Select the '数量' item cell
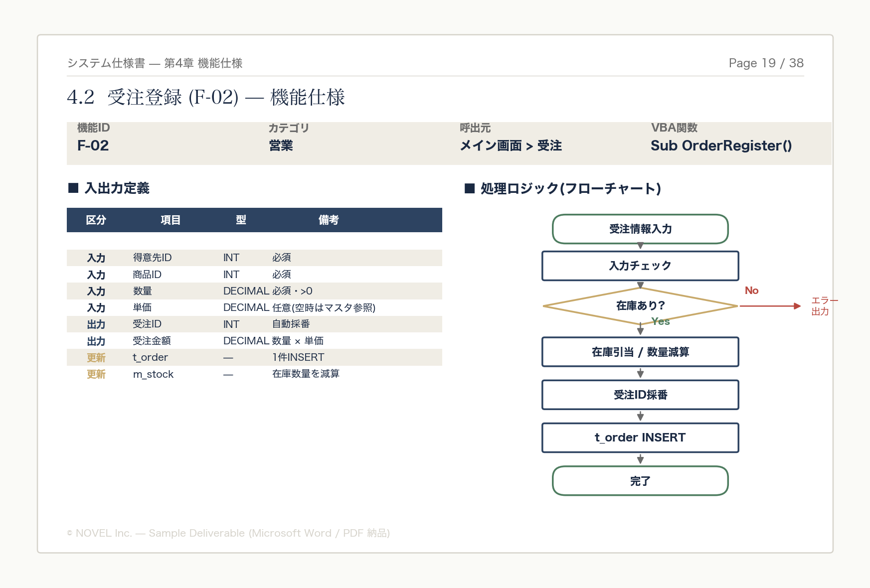 [142, 291]
